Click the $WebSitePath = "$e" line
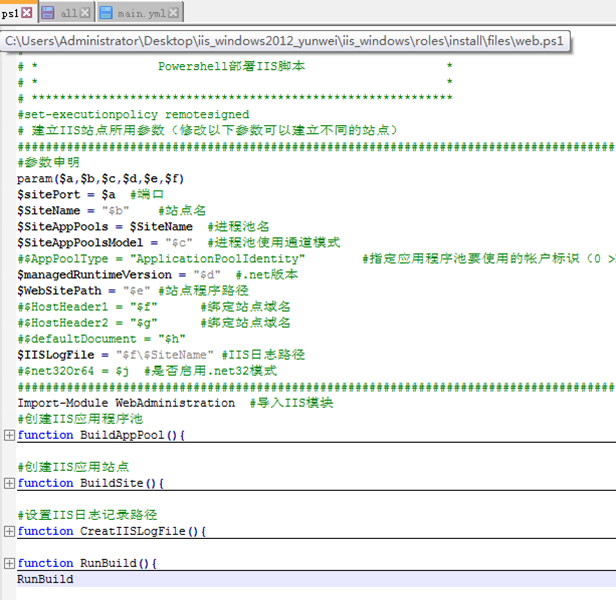The width and height of the screenshot is (616, 600). (x=133, y=291)
